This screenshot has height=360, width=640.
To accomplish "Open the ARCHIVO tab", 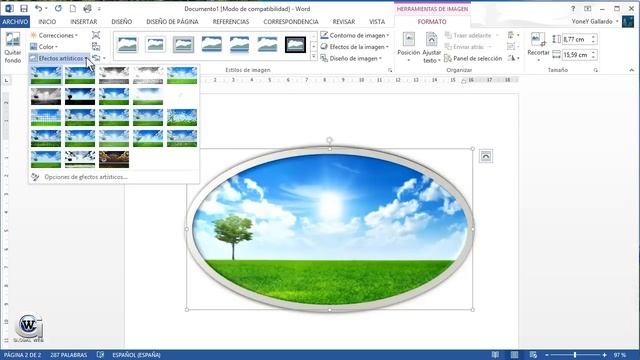I will click(15, 22).
